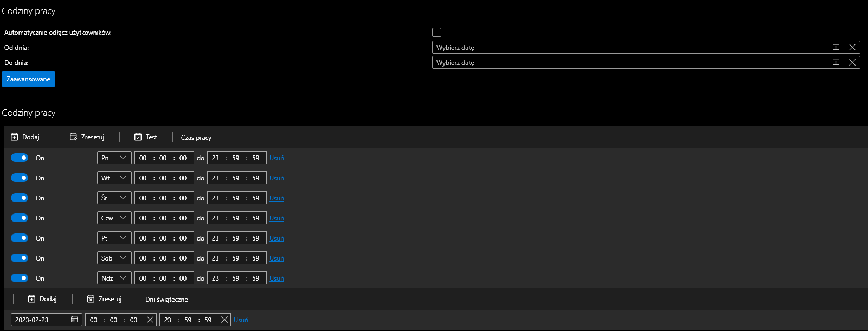The width and height of the screenshot is (868, 331).
Task: Open calendar icon in 2023-02-23 holiday date
Action: [74, 320]
